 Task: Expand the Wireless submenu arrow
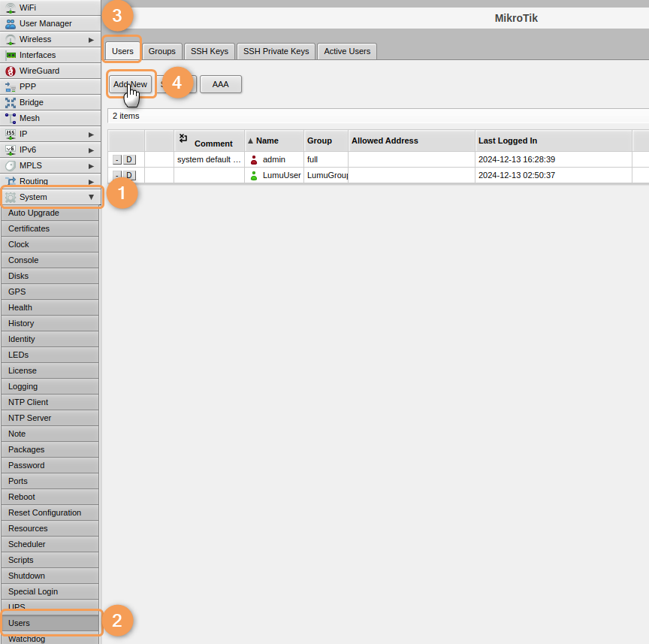coord(91,39)
